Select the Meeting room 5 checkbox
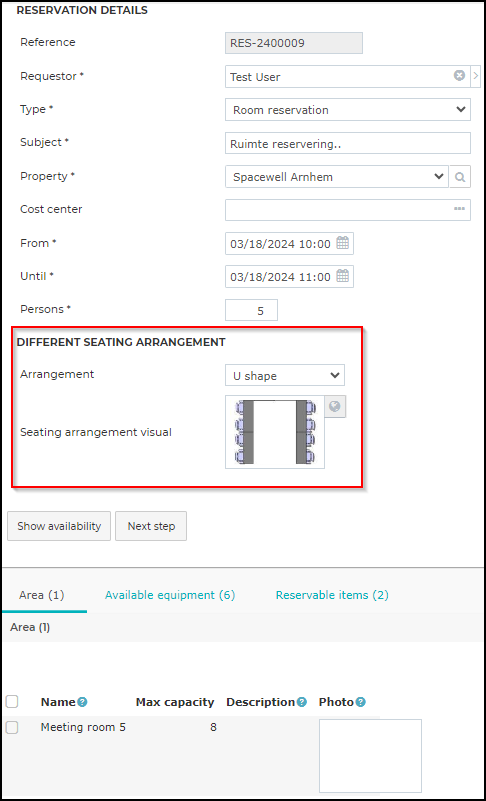The height and width of the screenshot is (801, 486). [x=12, y=727]
